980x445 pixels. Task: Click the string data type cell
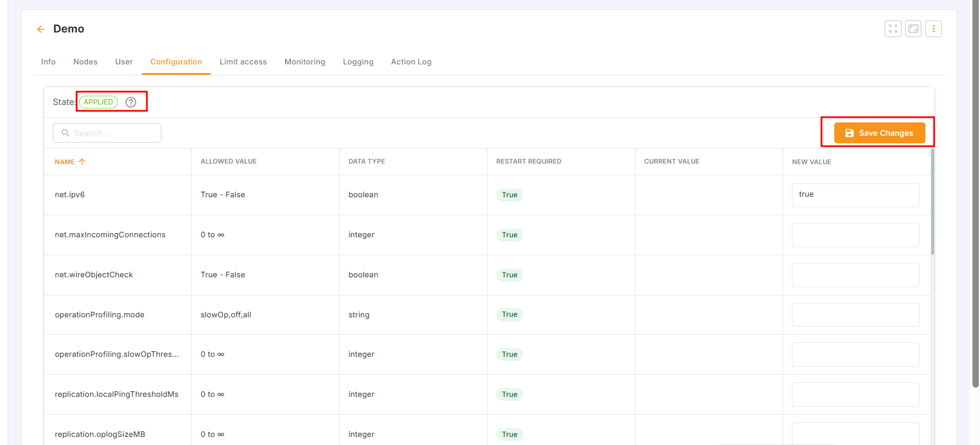[x=359, y=315]
